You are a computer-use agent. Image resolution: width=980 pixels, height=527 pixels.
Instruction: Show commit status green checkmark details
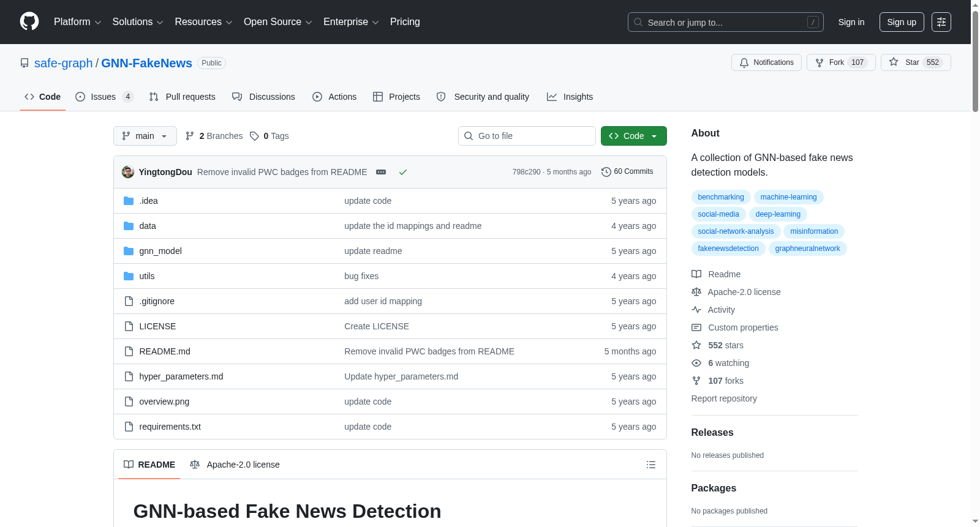click(x=403, y=172)
